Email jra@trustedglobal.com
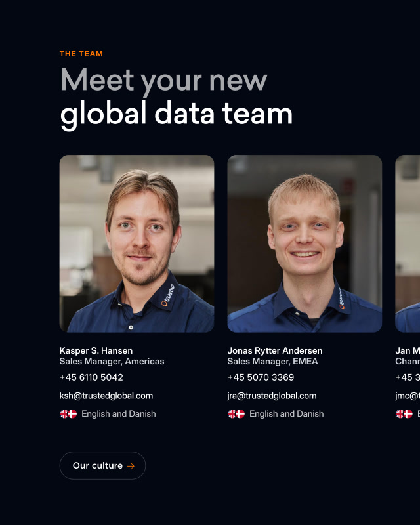The height and width of the screenshot is (525, 420). (272, 396)
